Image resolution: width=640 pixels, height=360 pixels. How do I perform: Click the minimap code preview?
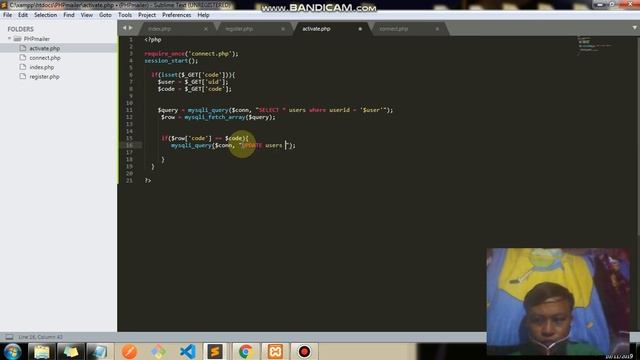tap(594, 45)
